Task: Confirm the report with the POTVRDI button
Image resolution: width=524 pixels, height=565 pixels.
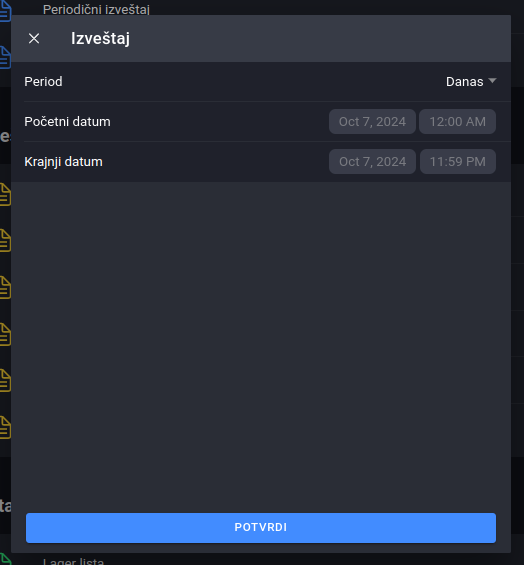Action: point(261,528)
